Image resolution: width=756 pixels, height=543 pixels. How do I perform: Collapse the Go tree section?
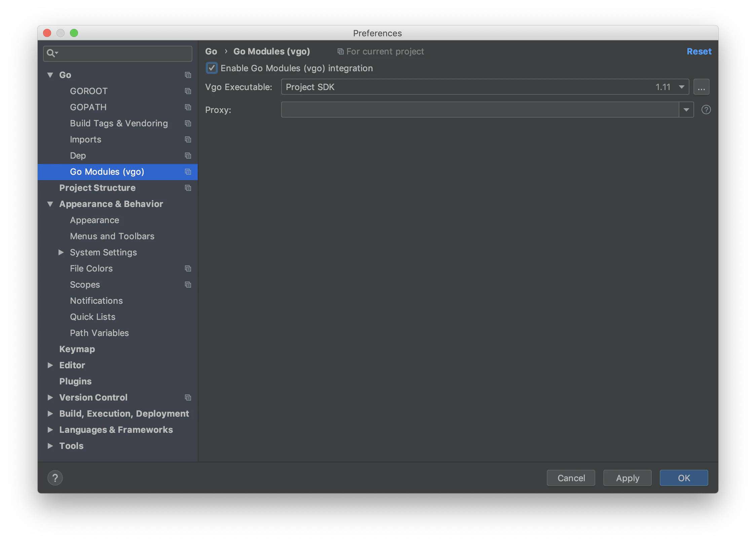50,75
